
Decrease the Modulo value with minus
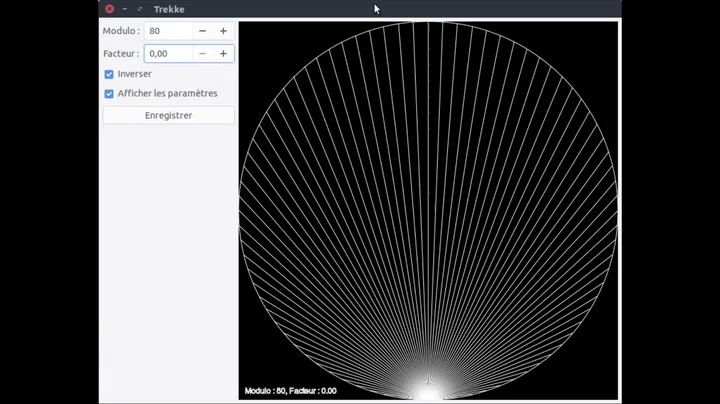[x=202, y=31]
